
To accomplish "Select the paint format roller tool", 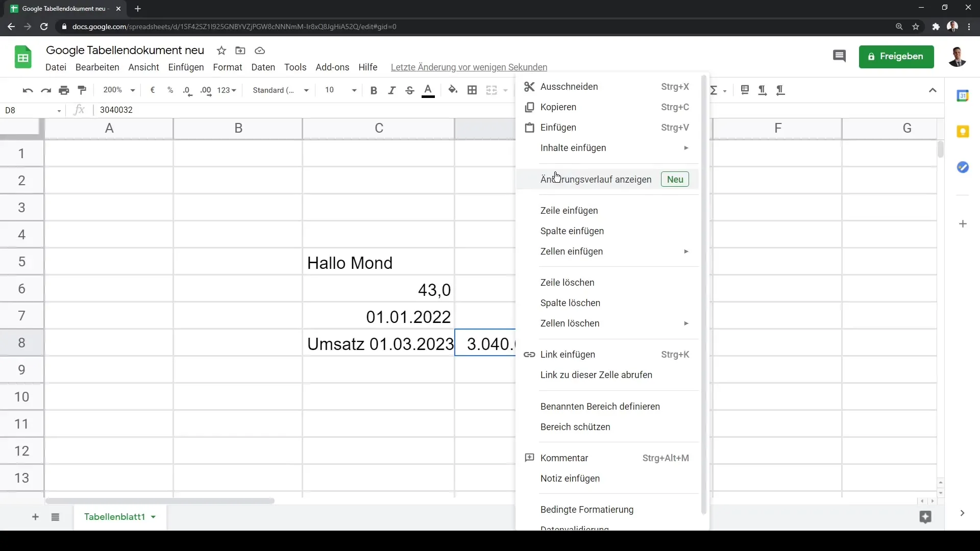I will click(82, 90).
